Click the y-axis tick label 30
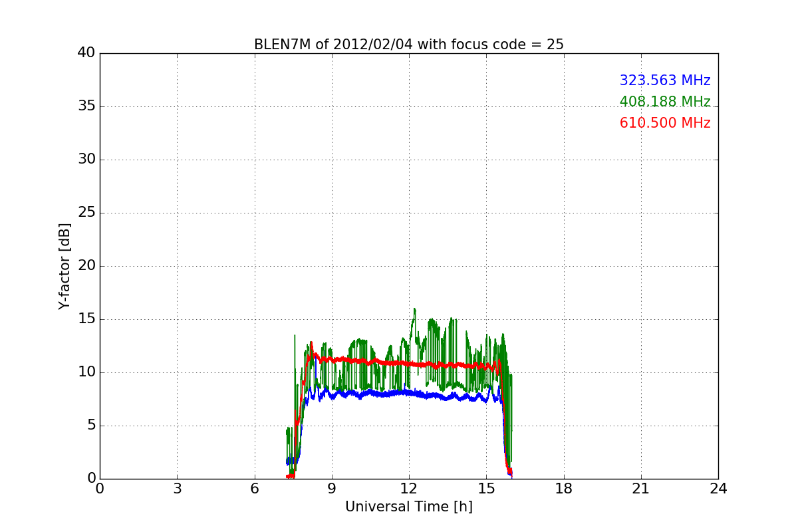The height and width of the screenshot is (532, 798). coord(86,160)
